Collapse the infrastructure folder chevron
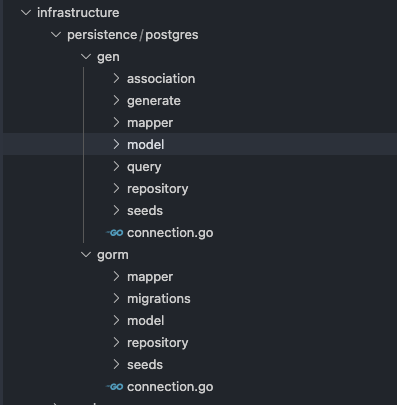 [26, 13]
